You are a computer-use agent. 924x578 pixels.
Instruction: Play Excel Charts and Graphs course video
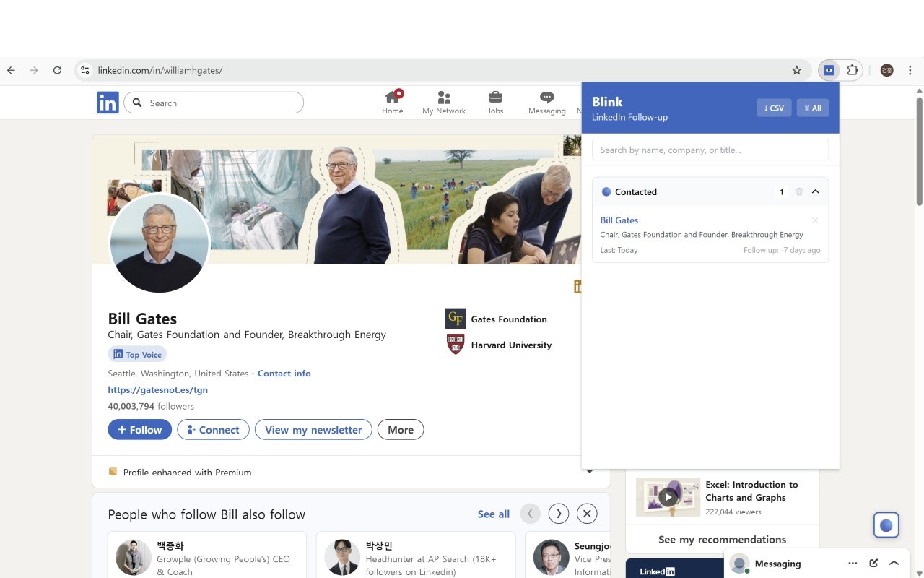[x=668, y=497]
